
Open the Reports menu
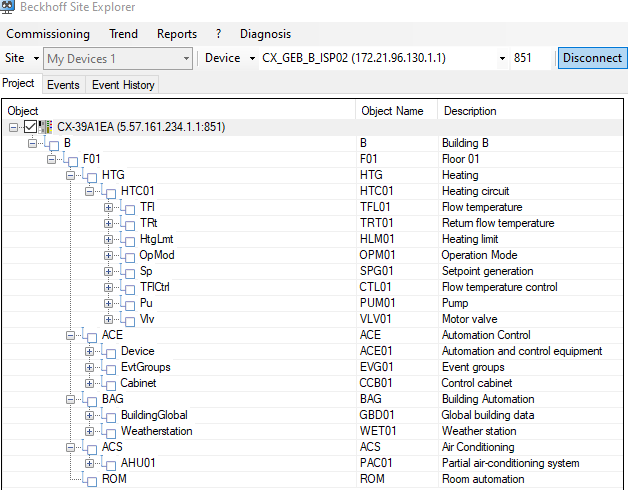(177, 34)
